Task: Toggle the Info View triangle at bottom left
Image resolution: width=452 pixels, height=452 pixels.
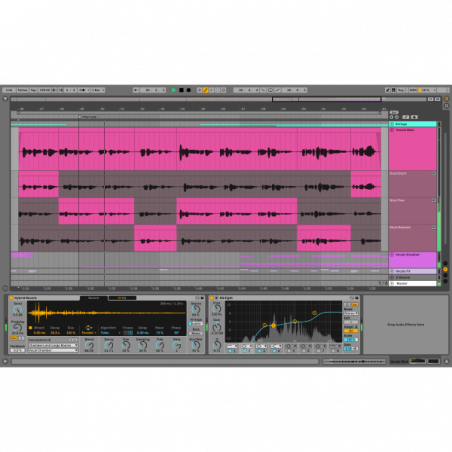Action: pyautogui.click(x=5, y=361)
